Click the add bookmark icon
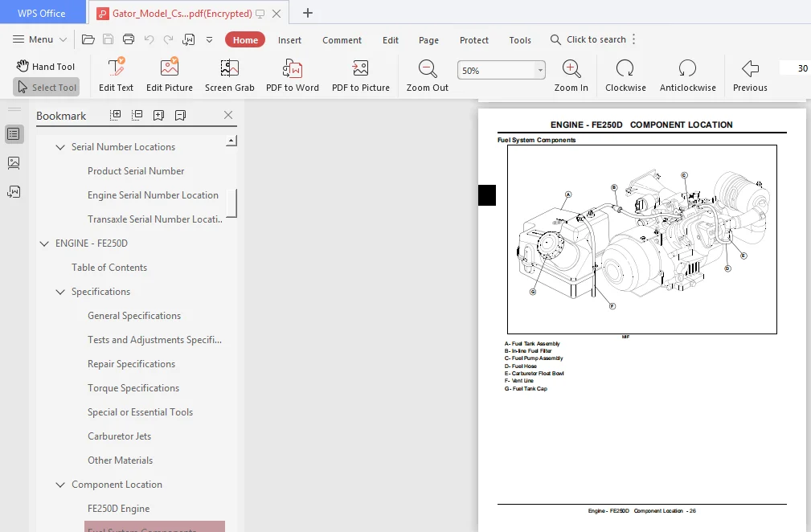Screen dimensions: 811x532 (159, 115)
